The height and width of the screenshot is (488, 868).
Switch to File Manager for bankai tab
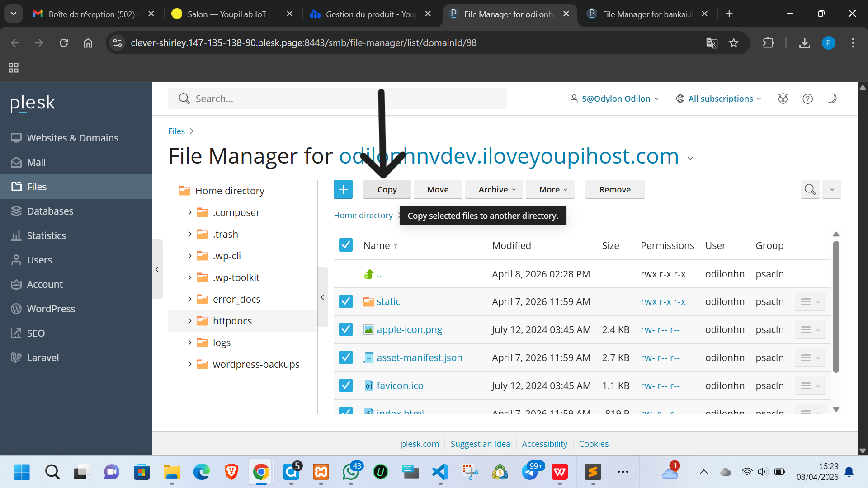(646, 14)
